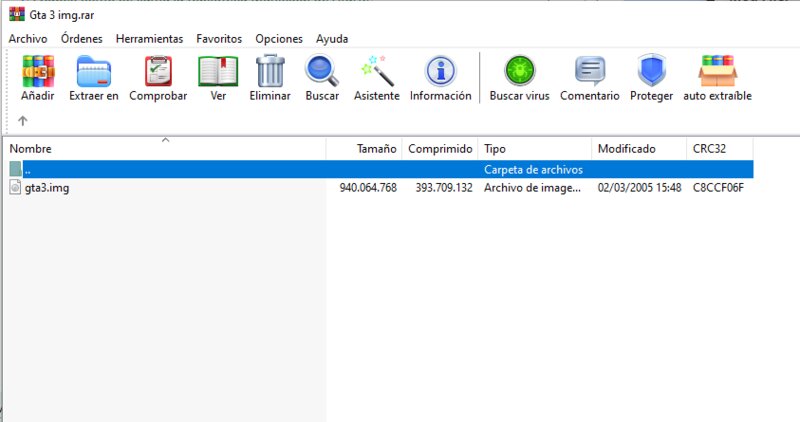Click the Eliminar trash bin icon
The image size is (800, 422).
[270, 71]
